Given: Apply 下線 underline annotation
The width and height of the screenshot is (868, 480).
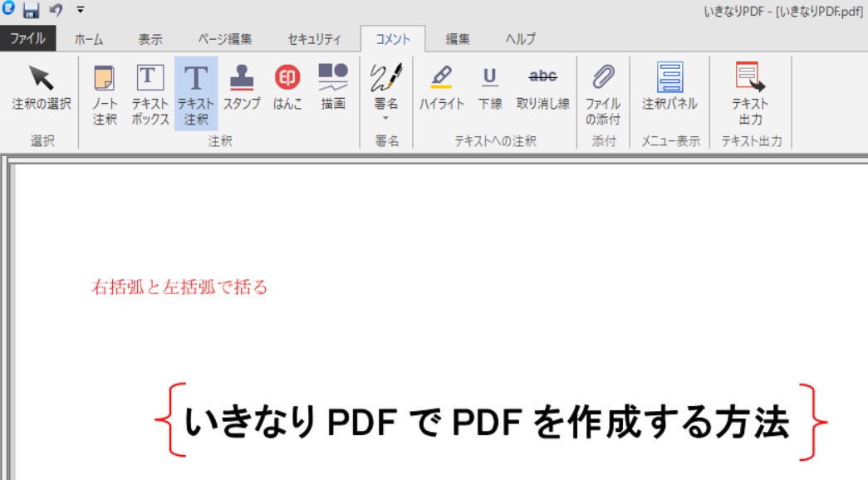Looking at the screenshot, I should point(489,89).
